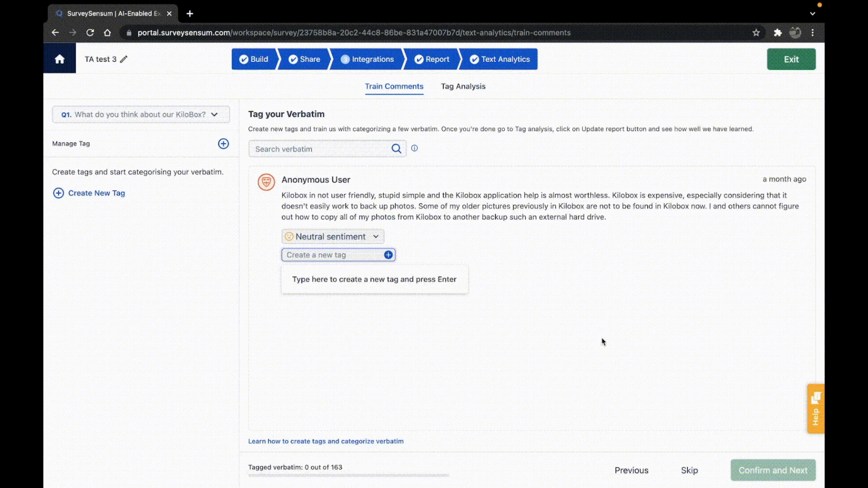
Task: Click Learn how to create tags link
Action: 326,441
